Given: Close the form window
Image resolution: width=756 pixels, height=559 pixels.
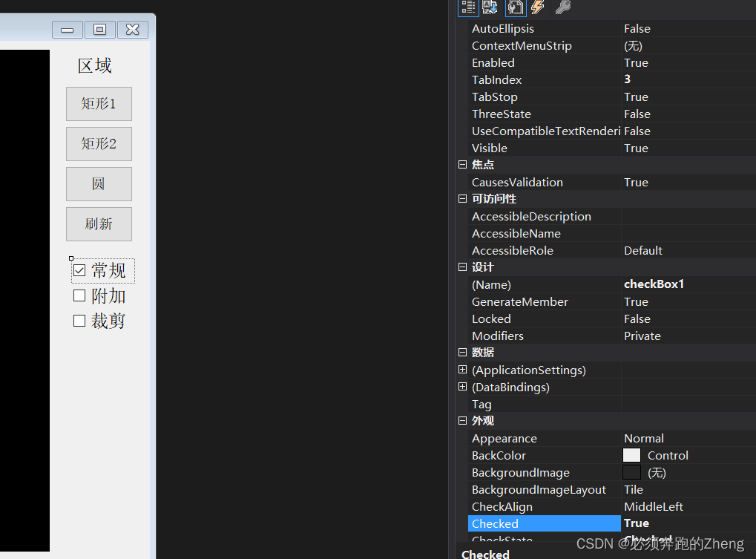Looking at the screenshot, I should click(x=133, y=30).
